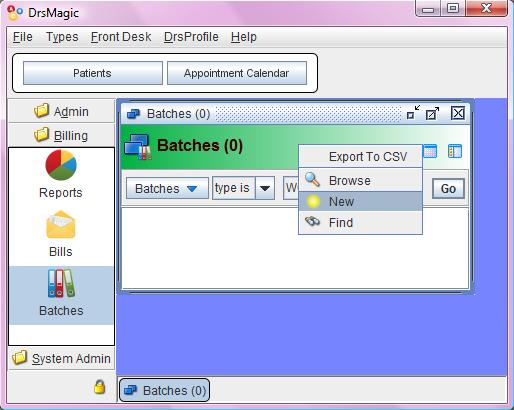Expand the Admin folder section

pyautogui.click(x=61, y=111)
